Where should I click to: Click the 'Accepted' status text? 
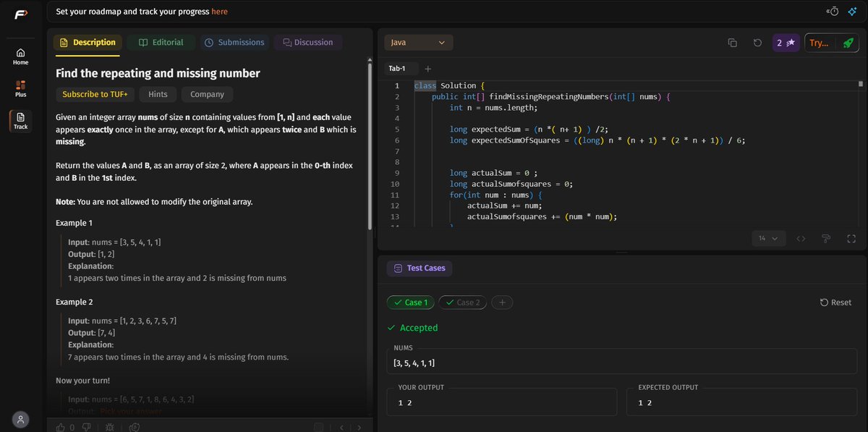pyautogui.click(x=419, y=328)
